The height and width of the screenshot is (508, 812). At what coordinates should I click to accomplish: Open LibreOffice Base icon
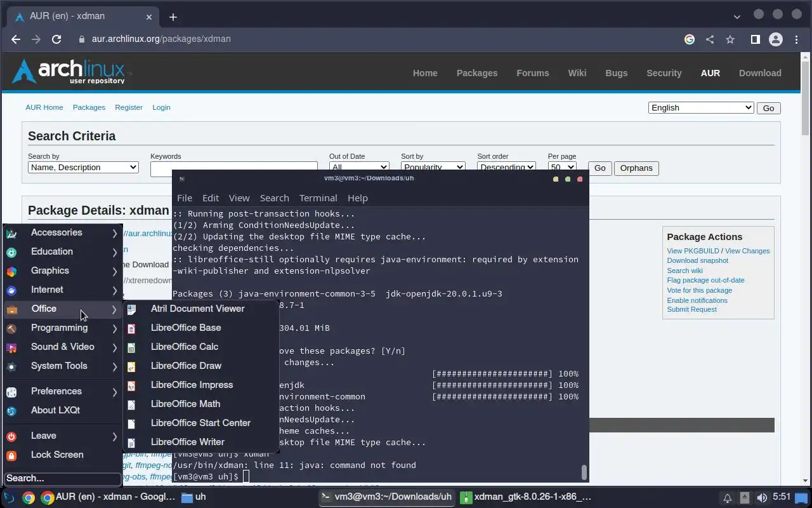tap(131, 328)
